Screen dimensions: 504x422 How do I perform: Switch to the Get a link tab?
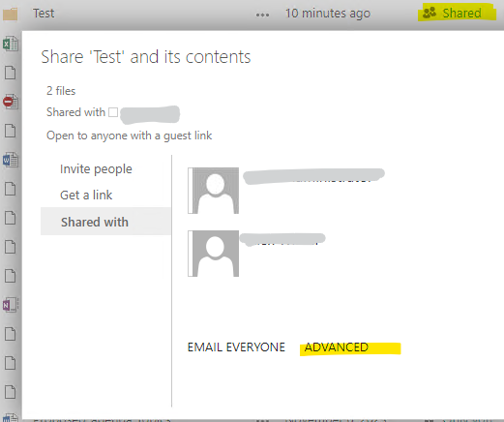coord(86,195)
